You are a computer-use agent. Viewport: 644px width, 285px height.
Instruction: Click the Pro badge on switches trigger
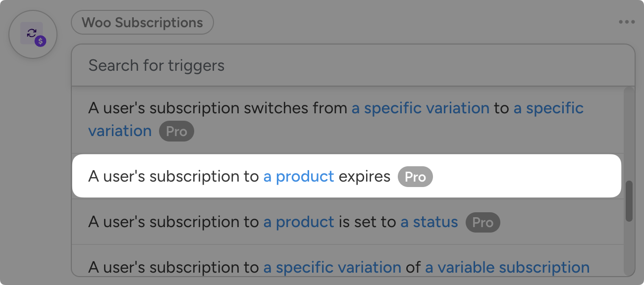[176, 132]
